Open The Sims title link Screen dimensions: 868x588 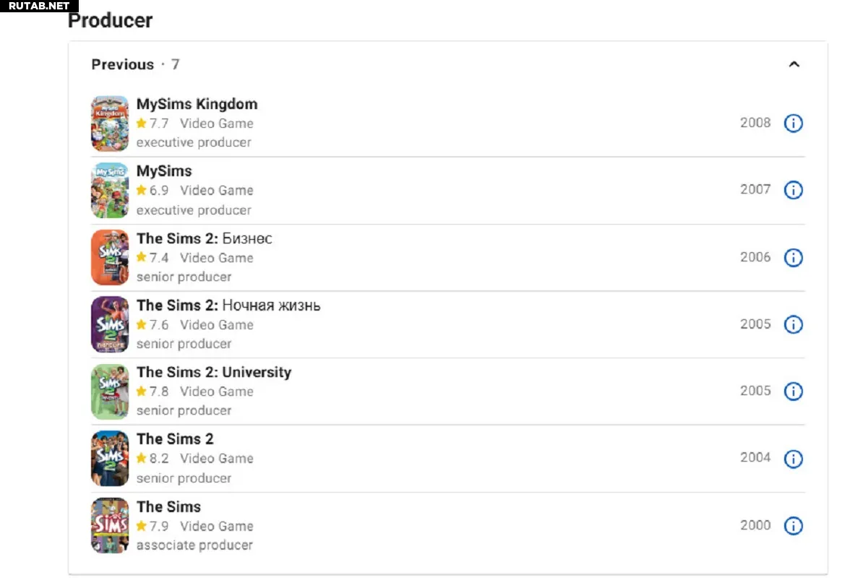coord(168,506)
